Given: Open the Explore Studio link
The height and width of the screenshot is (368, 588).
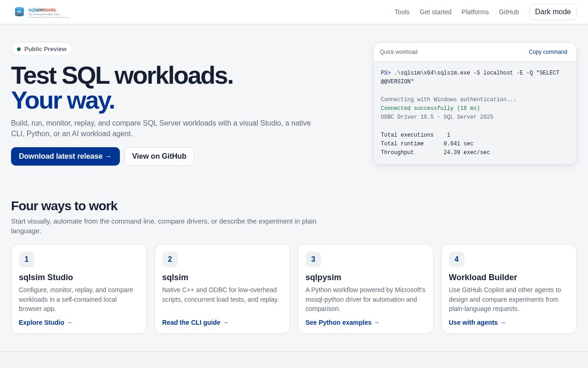Looking at the screenshot, I should pos(45,322).
